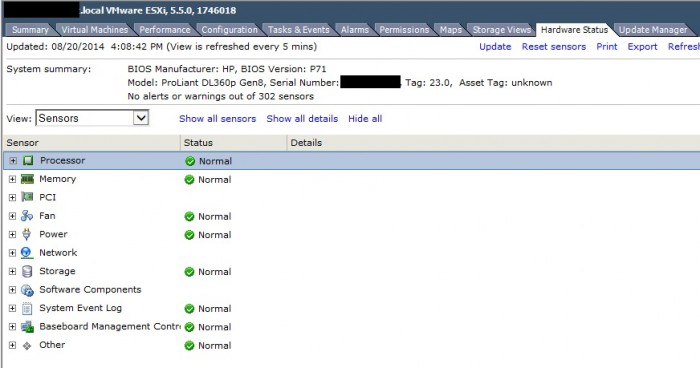The height and width of the screenshot is (368, 700).
Task: Click the Update link
Action: pyautogui.click(x=495, y=47)
